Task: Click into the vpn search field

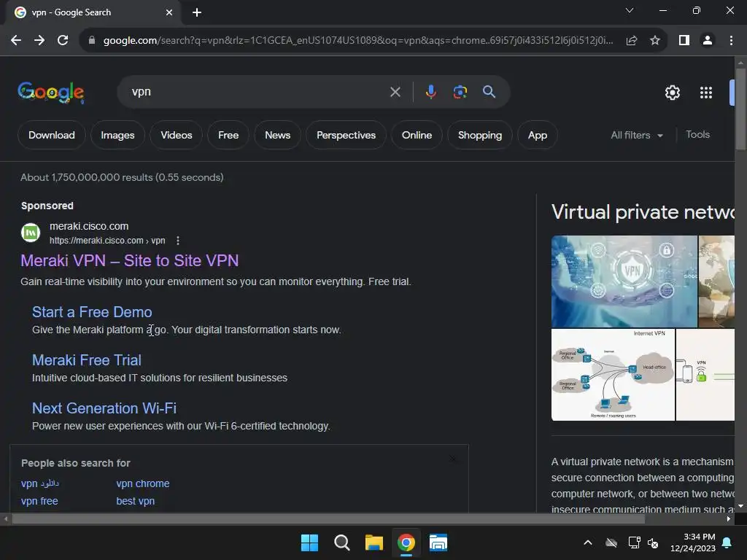Action: [x=258, y=92]
